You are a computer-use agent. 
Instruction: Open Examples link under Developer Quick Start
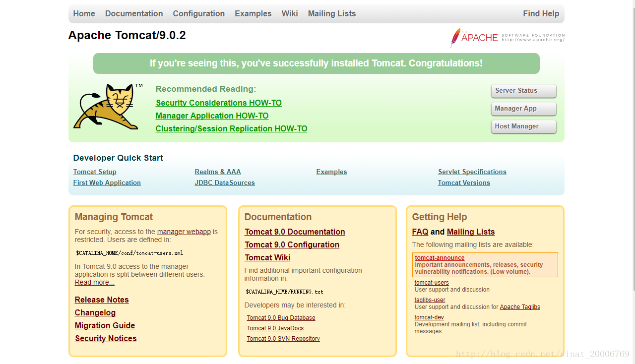point(332,172)
